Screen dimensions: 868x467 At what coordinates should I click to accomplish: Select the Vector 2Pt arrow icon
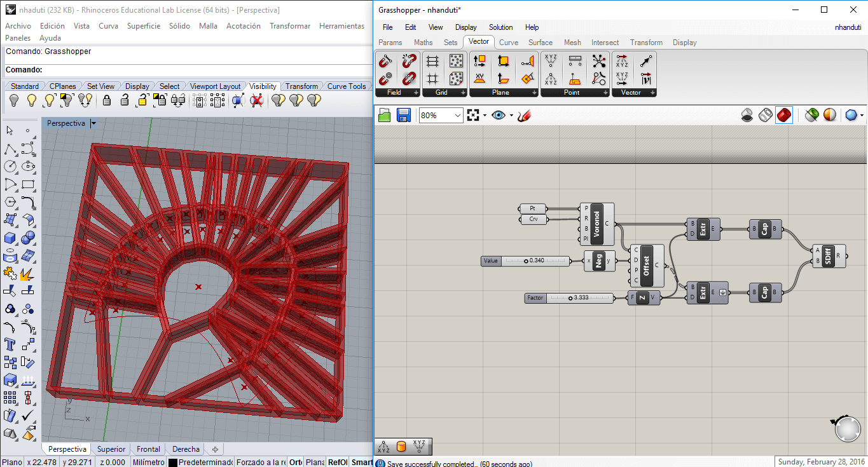[646, 62]
